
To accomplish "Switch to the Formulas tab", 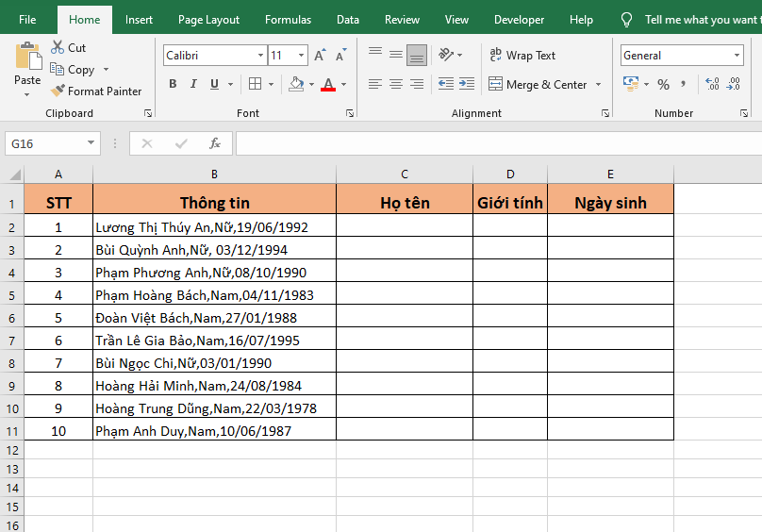I will (288, 20).
